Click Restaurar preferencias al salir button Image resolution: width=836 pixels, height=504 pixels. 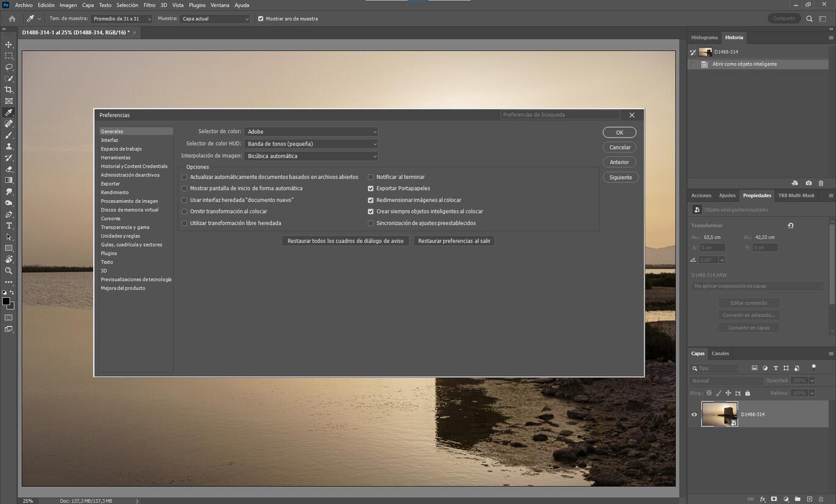pyautogui.click(x=454, y=241)
